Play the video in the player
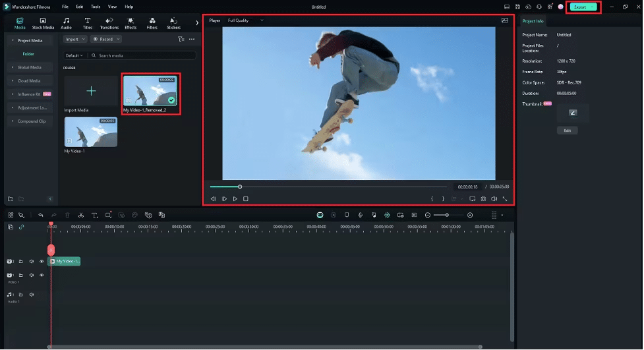644x350 pixels. pos(235,199)
